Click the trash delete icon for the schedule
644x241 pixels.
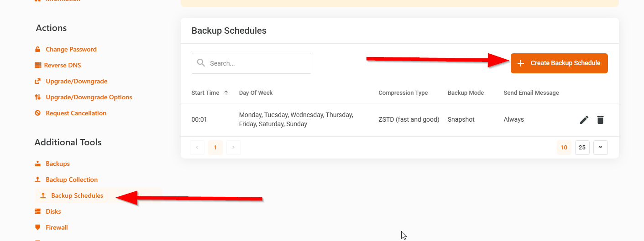pos(600,120)
